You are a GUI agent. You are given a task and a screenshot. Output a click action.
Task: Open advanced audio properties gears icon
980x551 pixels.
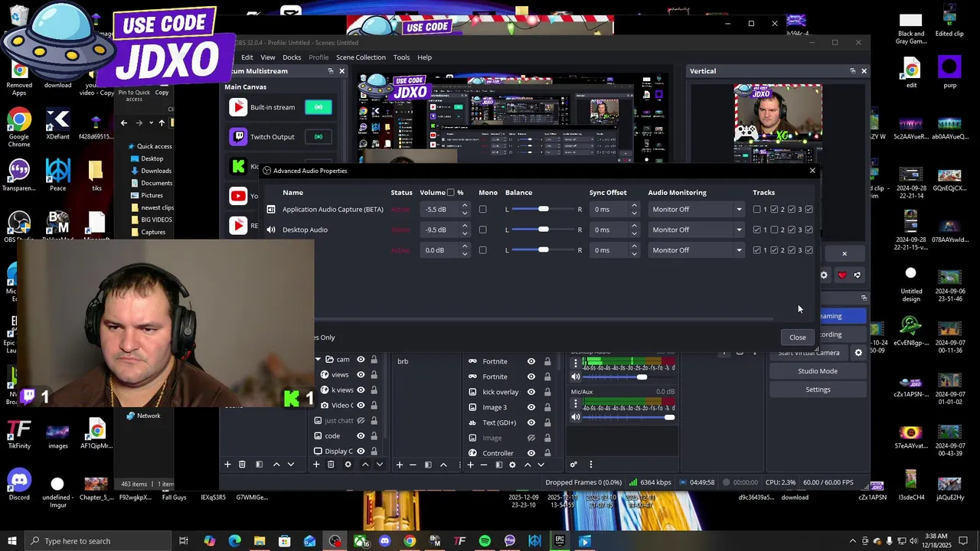coord(573,465)
